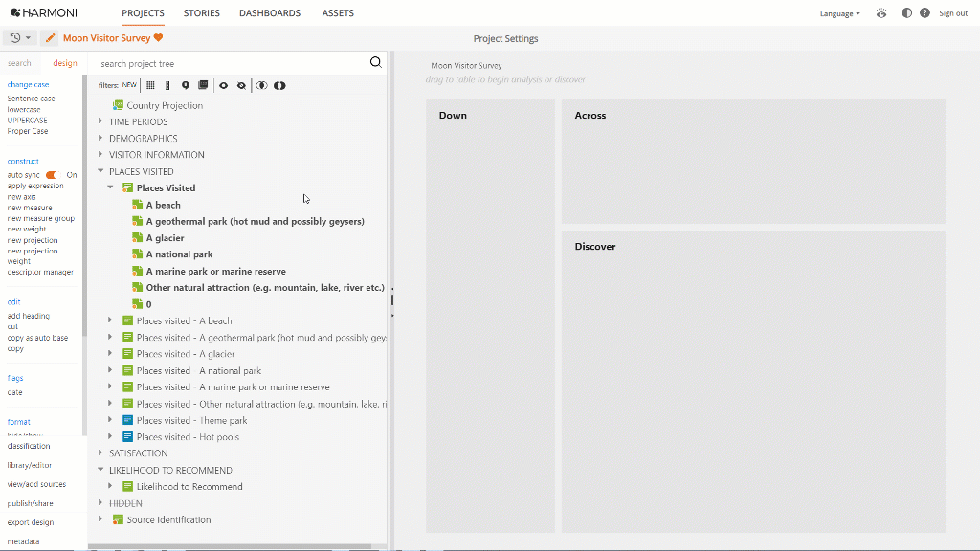Click the Likelihood to Recommend green icon
980x551 pixels.
pyautogui.click(x=127, y=486)
